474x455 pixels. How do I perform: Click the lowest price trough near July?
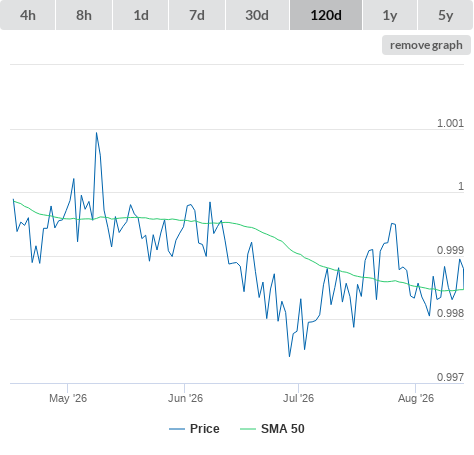289,356
